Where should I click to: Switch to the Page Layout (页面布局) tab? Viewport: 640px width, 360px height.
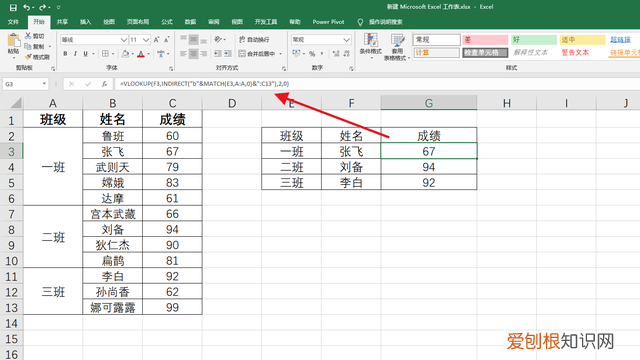138,22
